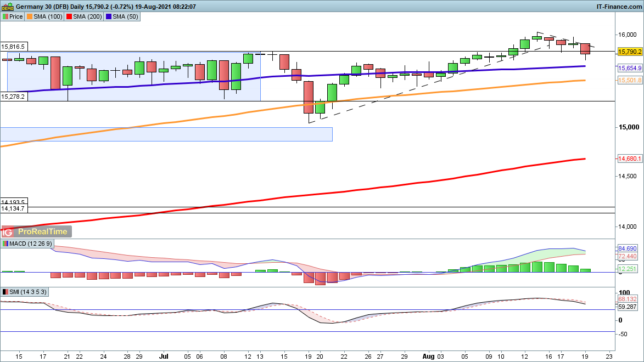Image resolution: width=644 pixels, height=362 pixels.
Task: Click the 14,134.7 horizontal line label
Action: tap(14, 209)
